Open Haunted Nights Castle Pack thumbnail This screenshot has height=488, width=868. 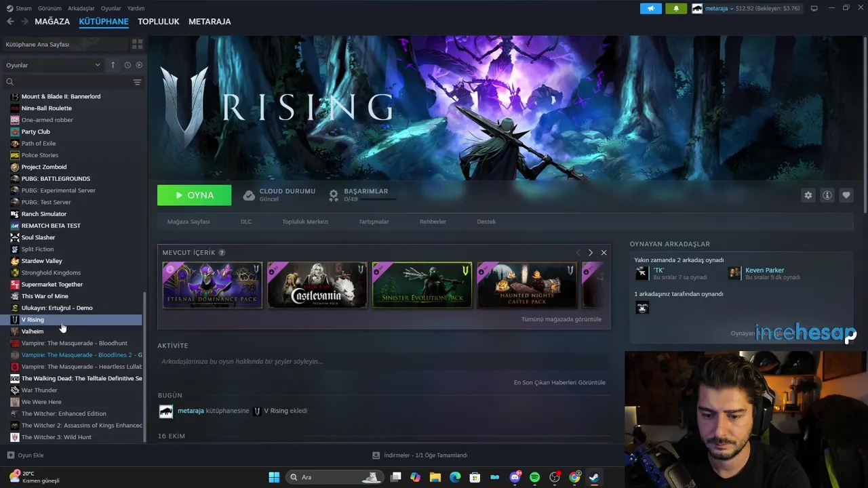pyautogui.click(x=527, y=285)
